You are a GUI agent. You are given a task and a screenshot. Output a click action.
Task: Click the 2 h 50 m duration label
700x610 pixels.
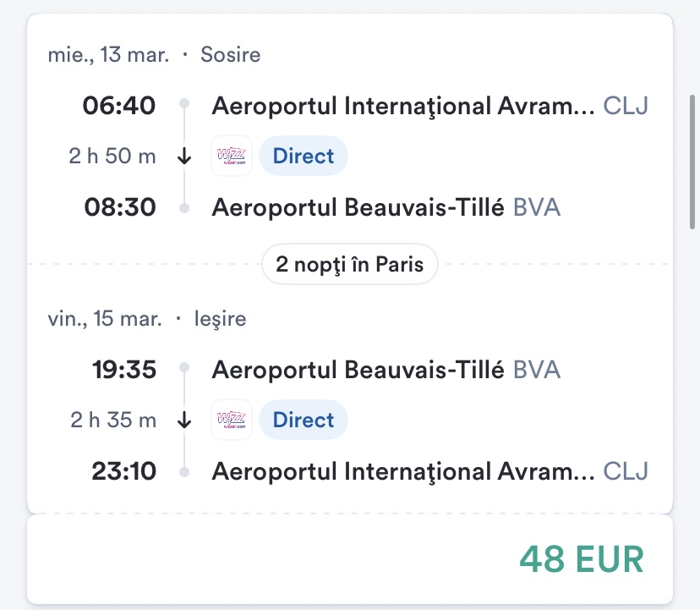tap(112, 157)
